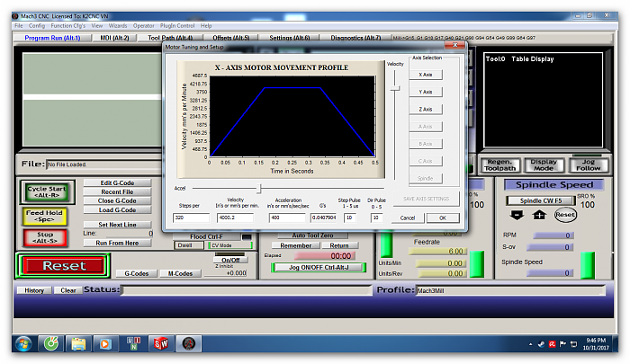Viewport: 630px width, 364px height.
Task: Click the Action Center flag tray icon
Action: [x=562, y=344]
